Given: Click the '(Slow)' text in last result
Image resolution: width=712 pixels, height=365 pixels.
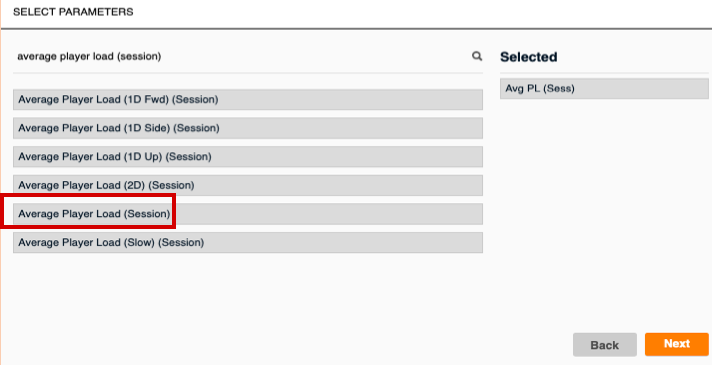Looking at the screenshot, I should tap(141, 242).
